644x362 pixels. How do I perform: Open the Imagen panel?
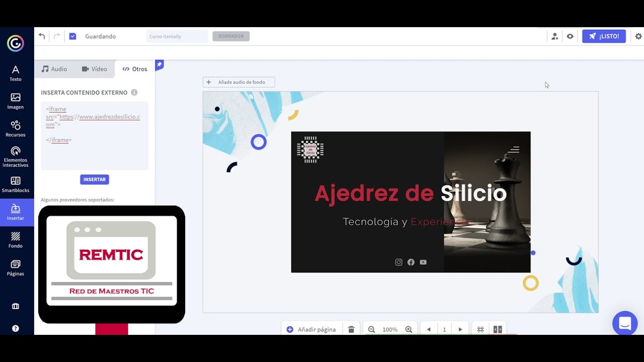[x=16, y=101]
